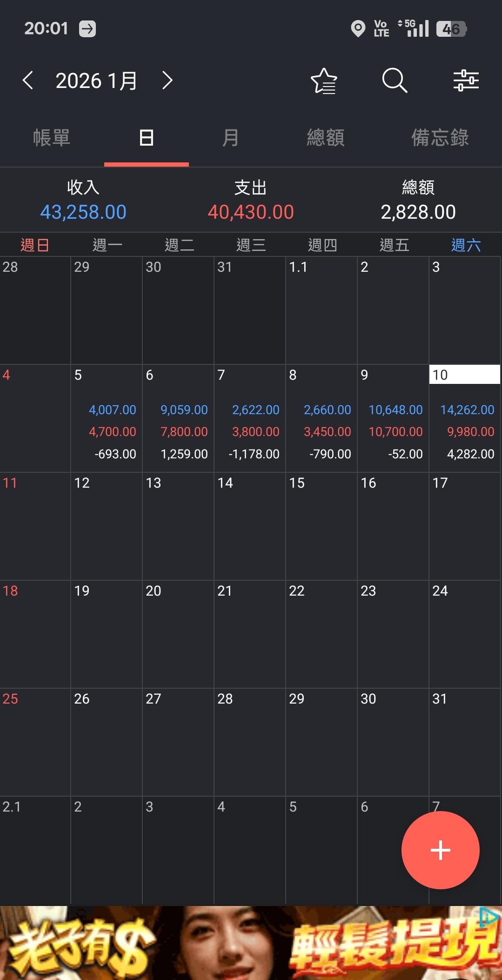Go to previous month with left chevron
Screen dimensions: 502x980
(28, 81)
